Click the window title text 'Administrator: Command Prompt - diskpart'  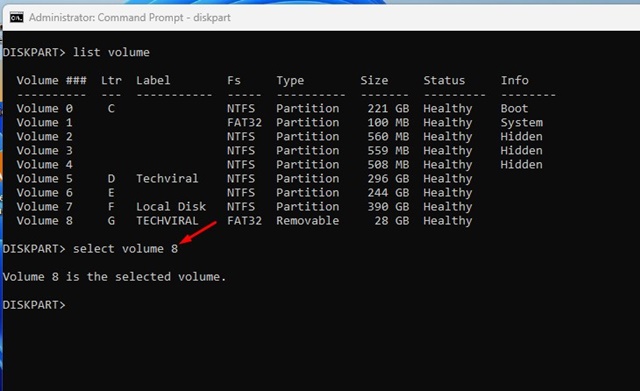point(129,18)
